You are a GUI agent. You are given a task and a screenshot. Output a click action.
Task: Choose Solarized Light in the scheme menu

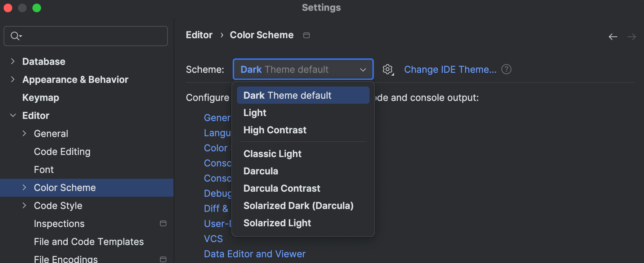277,223
